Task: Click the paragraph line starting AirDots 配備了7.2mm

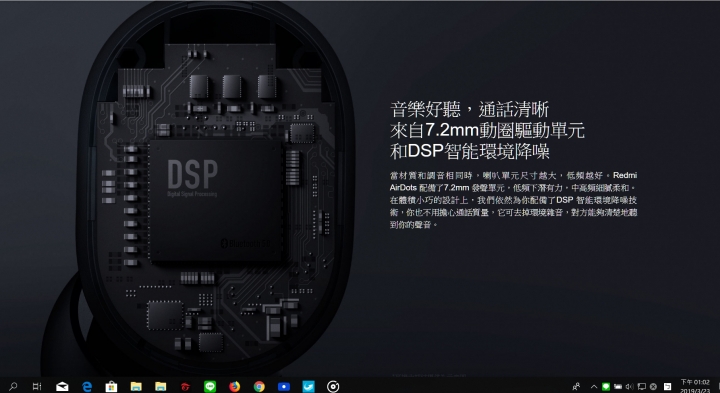Action: (x=513, y=188)
